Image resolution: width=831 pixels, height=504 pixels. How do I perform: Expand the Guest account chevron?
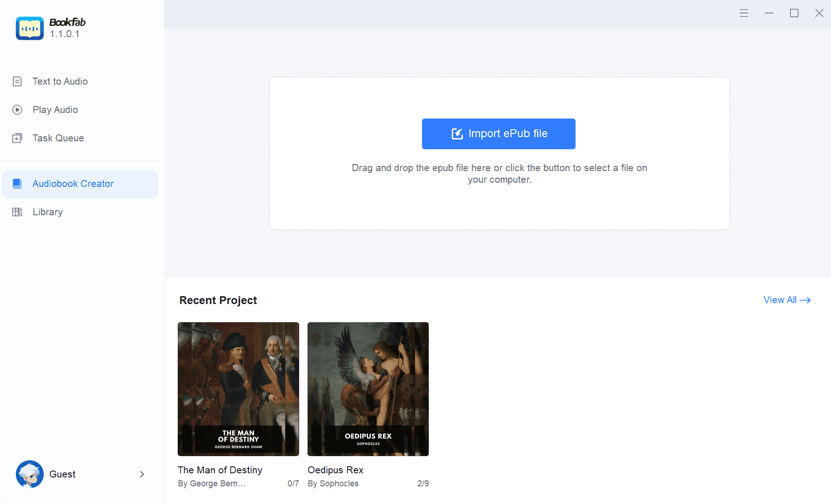pos(142,474)
